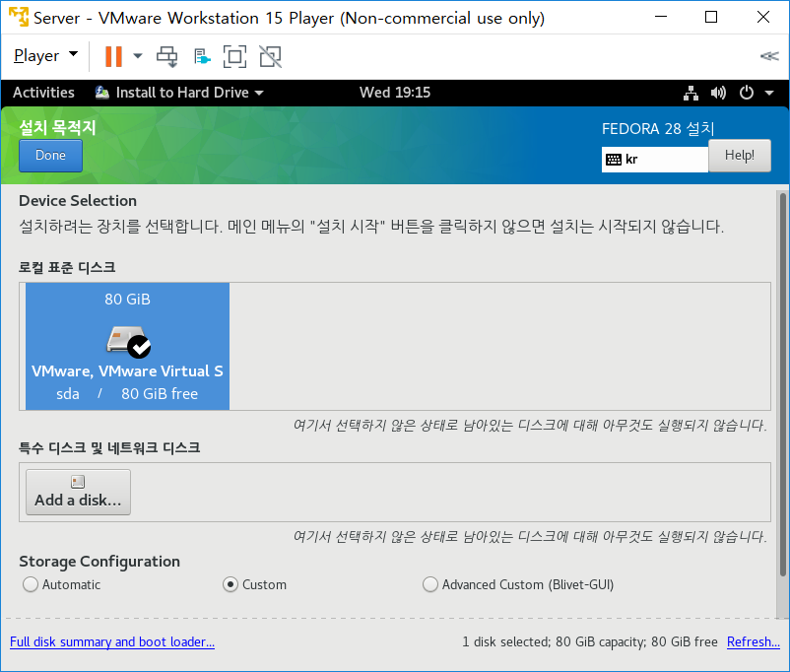Collapse the VMware toolbar with the double chevron
The height and width of the screenshot is (672, 790).
pos(769,56)
